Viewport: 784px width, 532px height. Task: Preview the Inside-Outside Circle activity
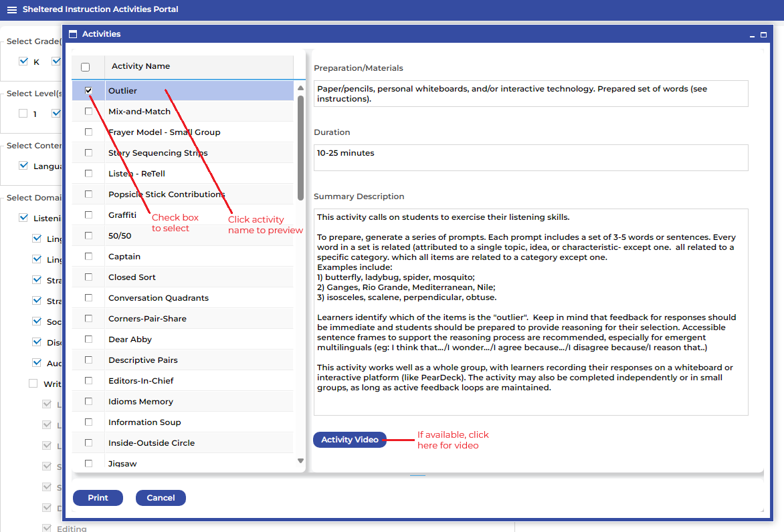[151, 443]
